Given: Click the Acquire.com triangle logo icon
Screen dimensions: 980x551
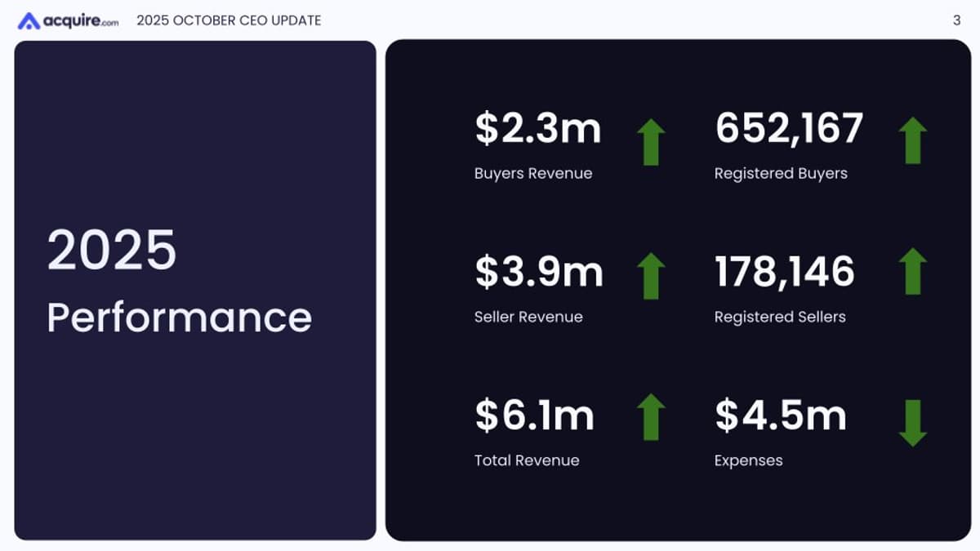Looking at the screenshot, I should pos(28,20).
